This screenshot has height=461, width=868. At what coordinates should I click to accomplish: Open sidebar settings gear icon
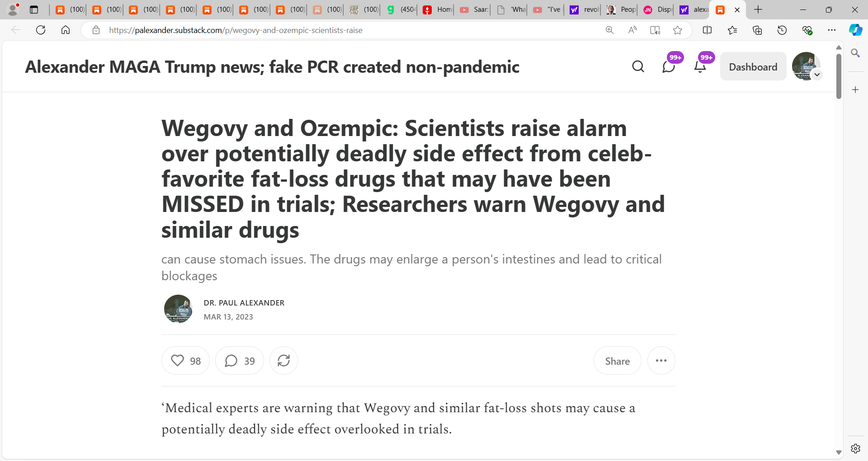855,448
